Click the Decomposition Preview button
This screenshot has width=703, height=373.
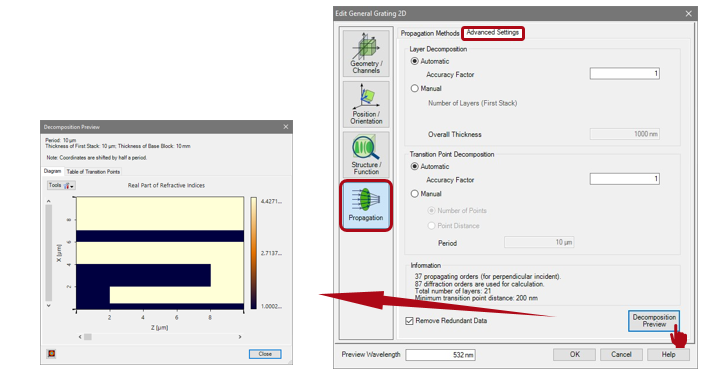point(654,321)
